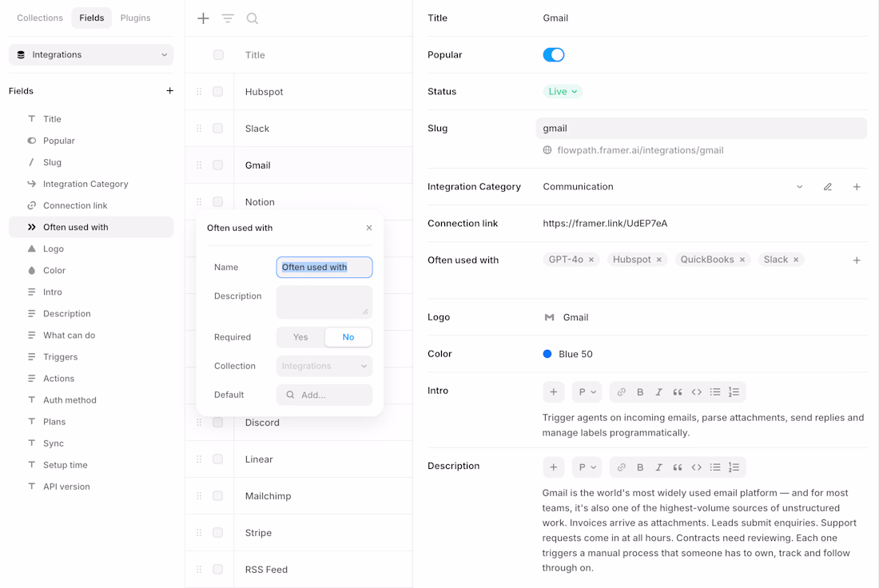
Task: Add block with Intro plus button
Action: 553,391
